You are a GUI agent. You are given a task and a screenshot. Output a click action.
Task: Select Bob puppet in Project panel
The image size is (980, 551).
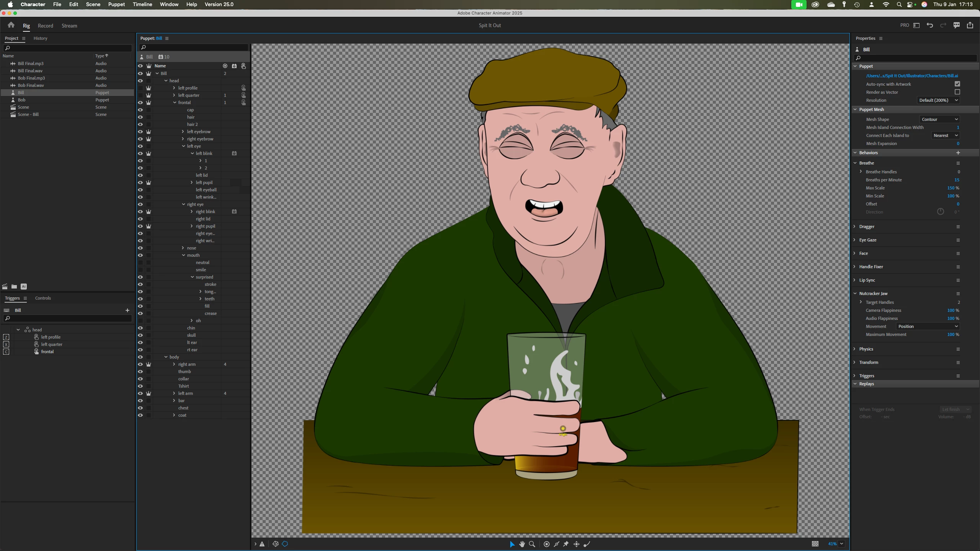(x=21, y=100)
